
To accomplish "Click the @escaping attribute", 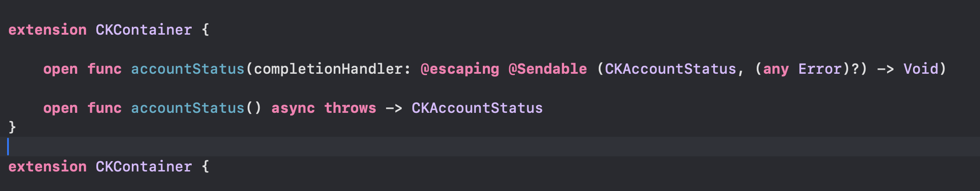I will pyautogui.click(x=459, y=69).
